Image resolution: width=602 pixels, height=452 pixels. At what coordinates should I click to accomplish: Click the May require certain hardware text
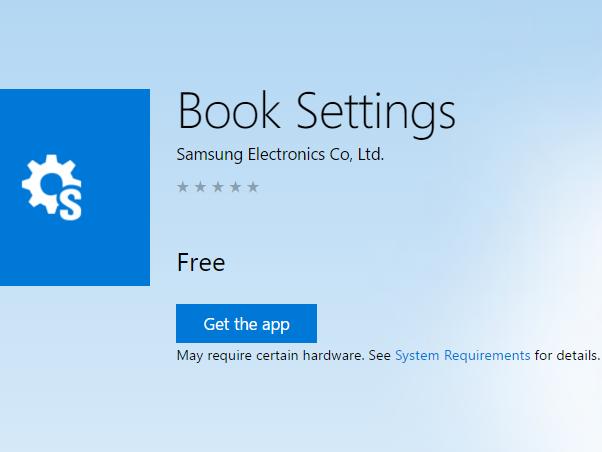[x=270, y=356]
